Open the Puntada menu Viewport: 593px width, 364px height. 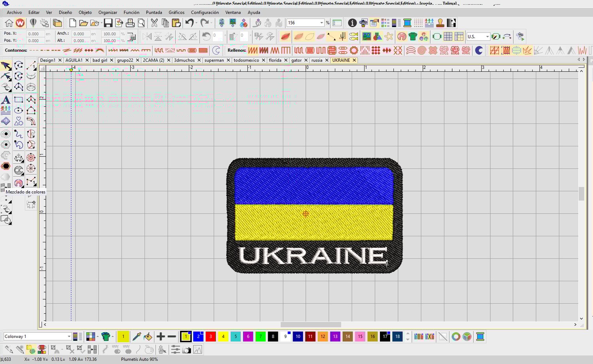154,12
